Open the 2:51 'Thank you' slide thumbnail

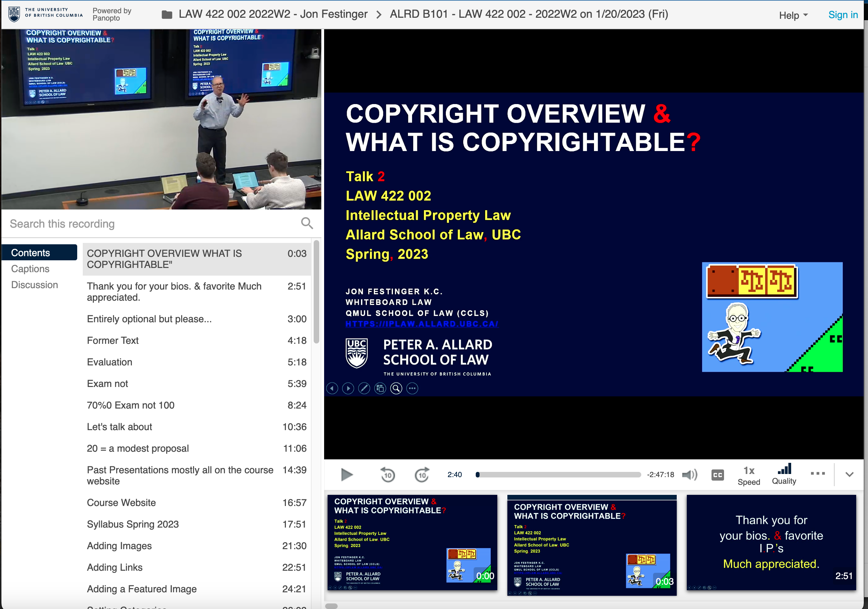pos(771,543)
